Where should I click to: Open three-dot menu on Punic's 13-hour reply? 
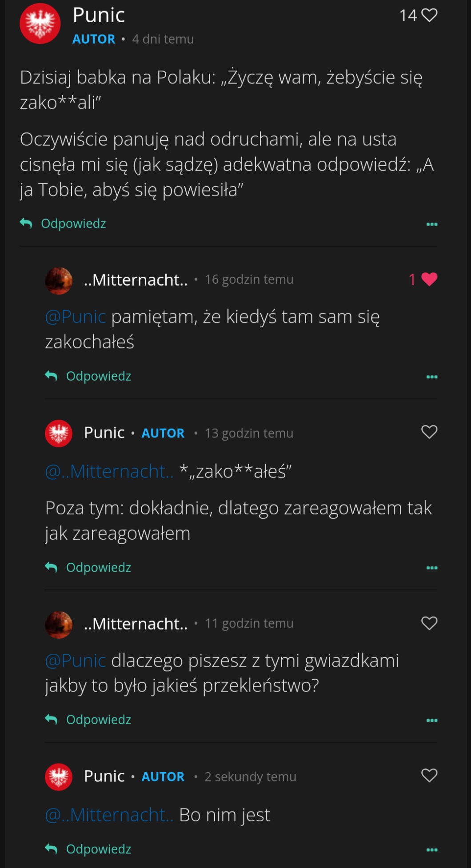click(432, 568)
